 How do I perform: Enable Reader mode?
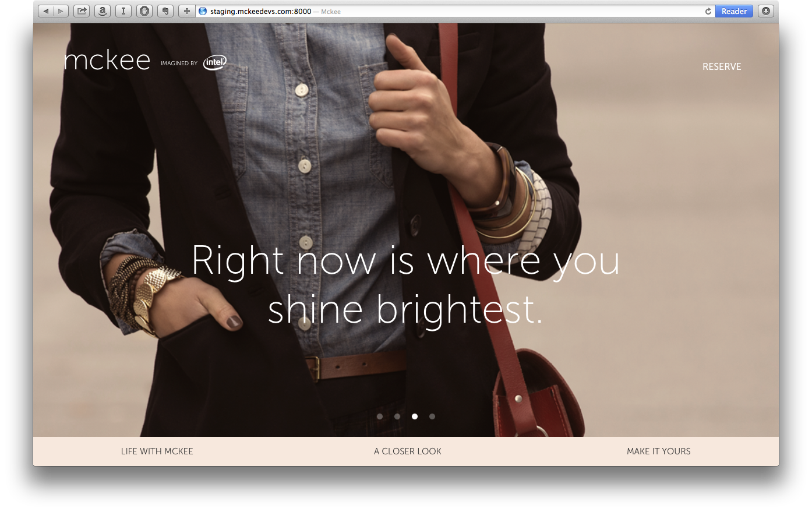coord(734,11)
